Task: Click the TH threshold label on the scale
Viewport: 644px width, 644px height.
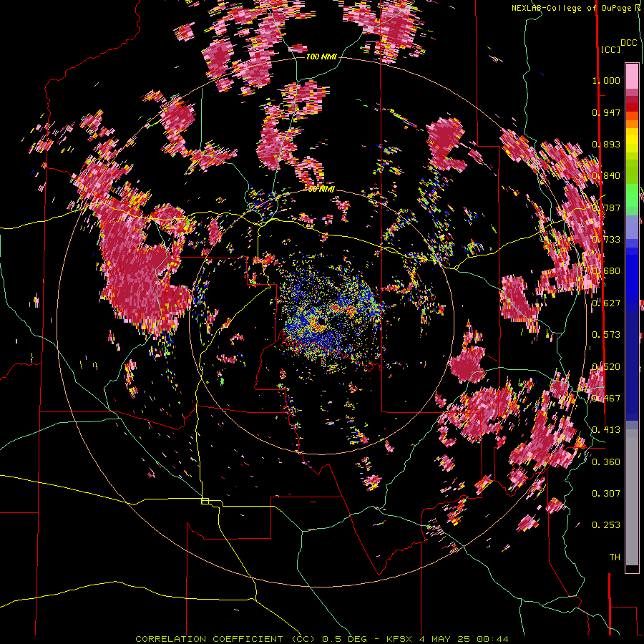Action: point(615,557)
